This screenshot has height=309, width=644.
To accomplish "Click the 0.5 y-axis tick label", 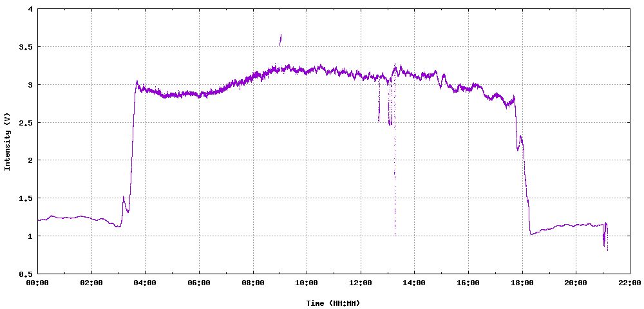I will point(26,274).
